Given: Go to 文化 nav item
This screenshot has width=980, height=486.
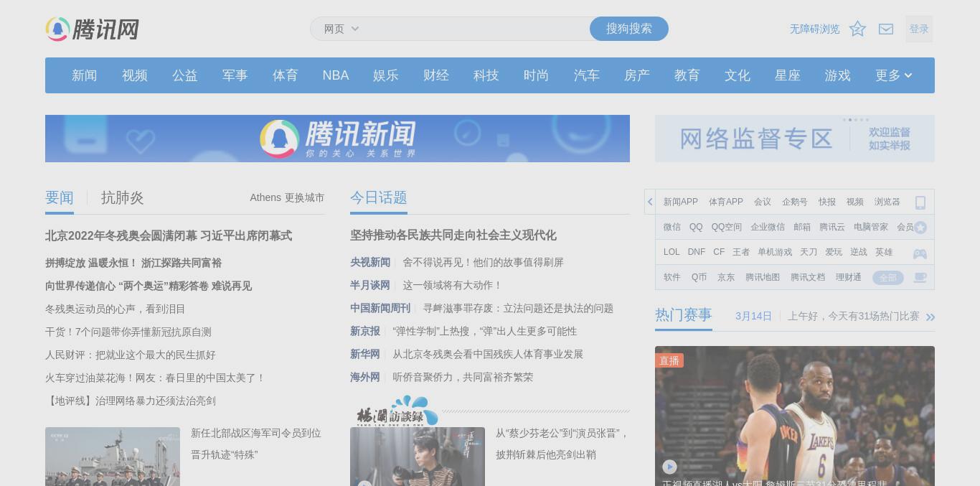Looking at the screenshot, I should [x=738, y=75].
